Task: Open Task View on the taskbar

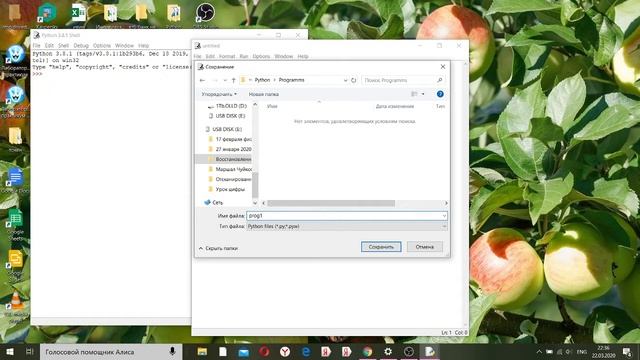Action: coord(29,351)
